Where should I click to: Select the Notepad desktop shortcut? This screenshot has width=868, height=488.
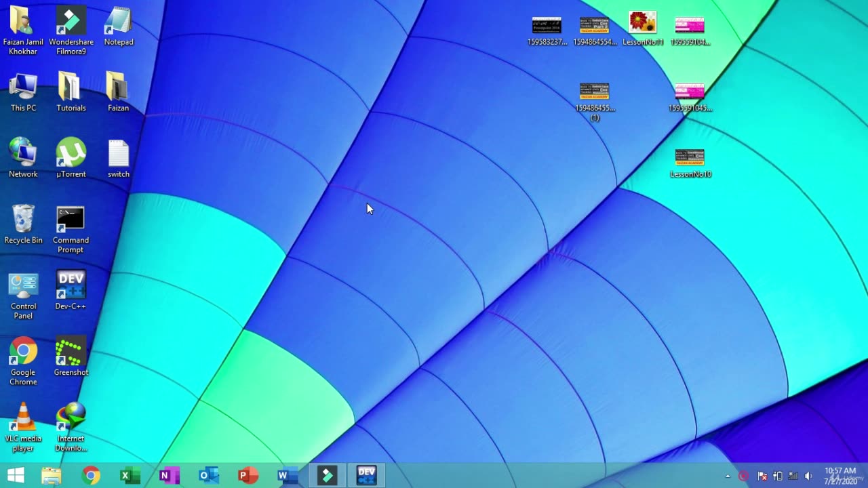119,27
